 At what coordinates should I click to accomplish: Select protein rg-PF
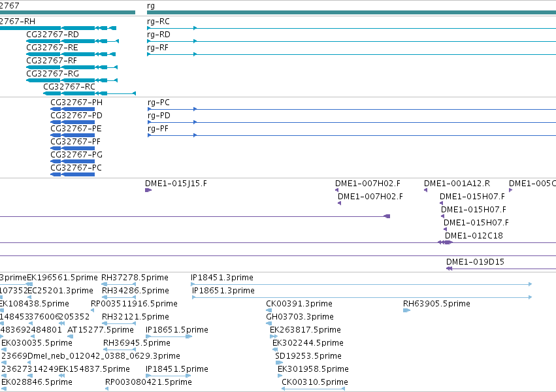(352, 135)
